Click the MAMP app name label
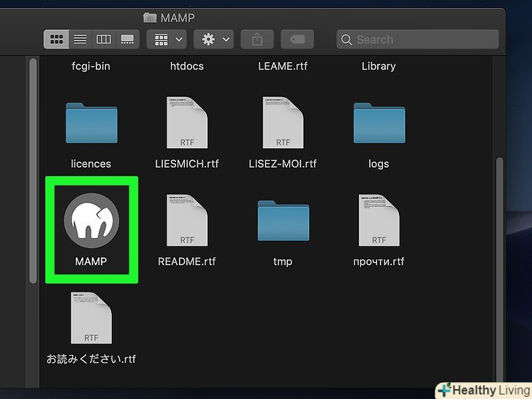This screenshot has width=532, height=399. (x=91, y=262)
